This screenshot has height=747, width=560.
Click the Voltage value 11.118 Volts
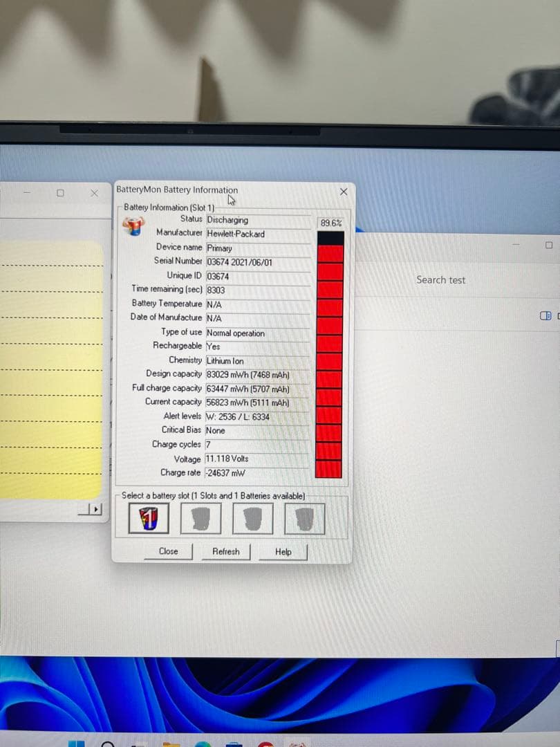pos(258,459)
